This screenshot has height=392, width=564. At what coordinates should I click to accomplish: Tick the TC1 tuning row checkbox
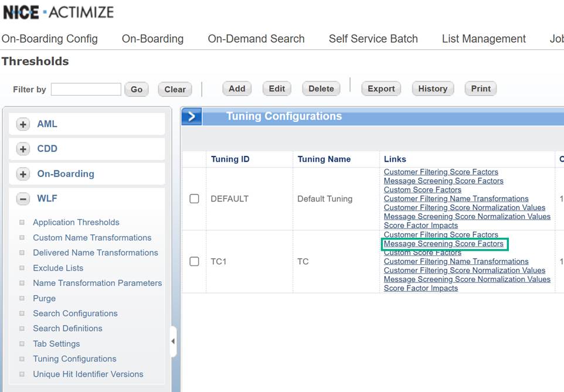click(194, 261)
